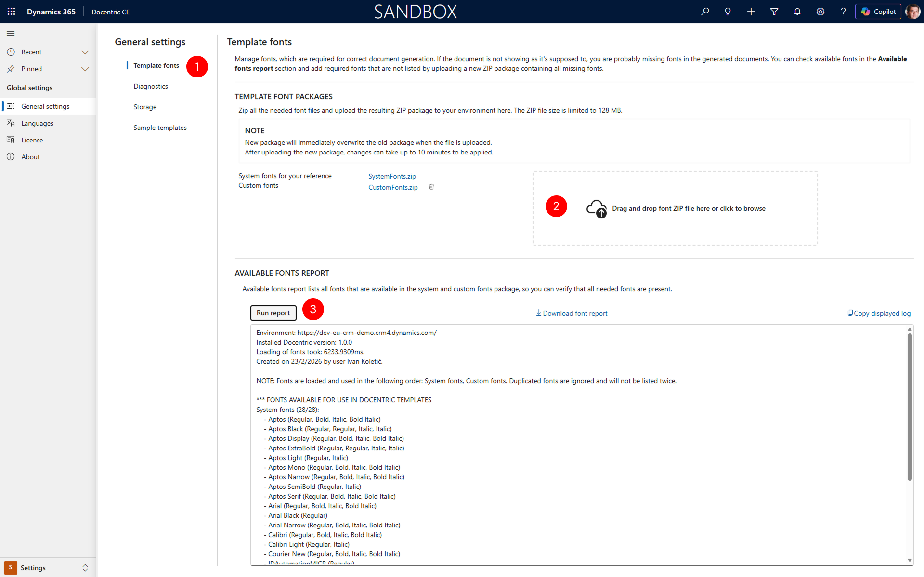Click the Calibri Light font line
The width and height of the screenshot is (924, 577).
tap(307, 544)
